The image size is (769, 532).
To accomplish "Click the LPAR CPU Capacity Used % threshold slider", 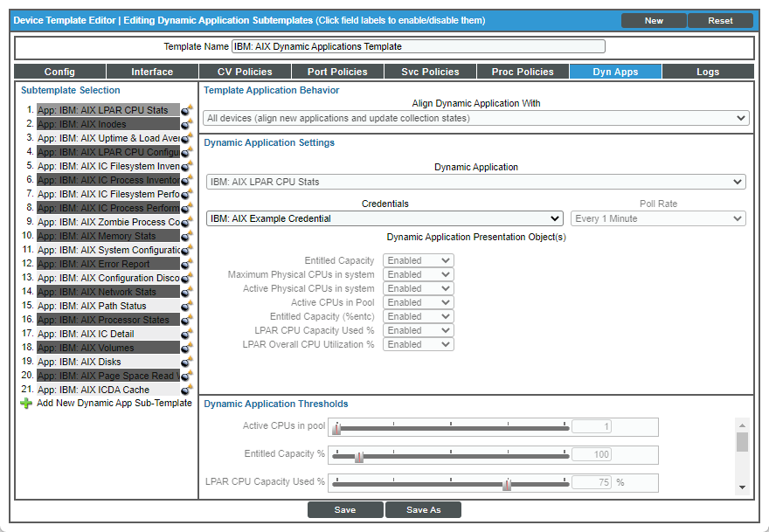I will 450,484.
